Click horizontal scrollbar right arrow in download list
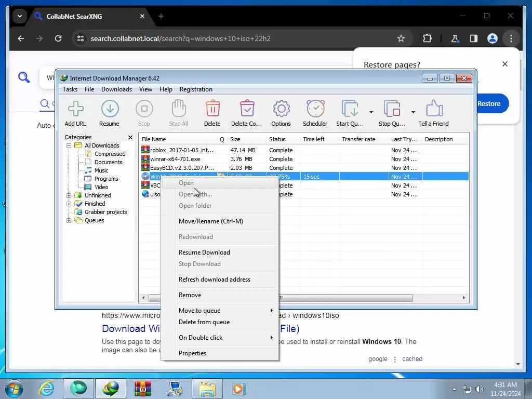The height and width of the screenshot is (399, 532). coord(464,298)
